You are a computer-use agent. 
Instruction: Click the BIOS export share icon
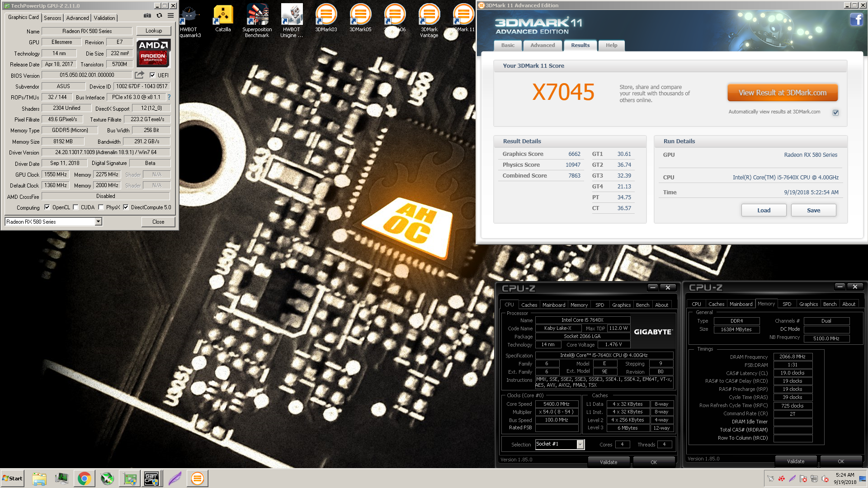pos(139,75)
